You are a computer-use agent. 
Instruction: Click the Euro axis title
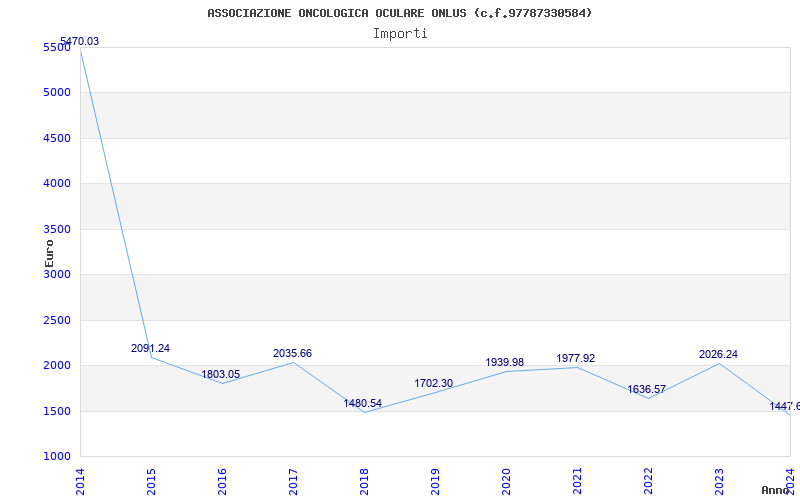click(49, 254)
